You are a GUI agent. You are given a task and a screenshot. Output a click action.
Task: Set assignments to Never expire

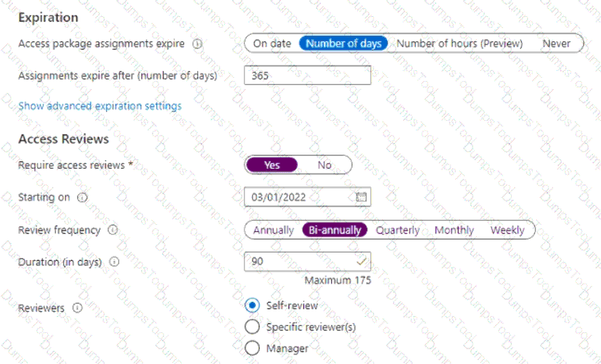click(x=556, y=43)
